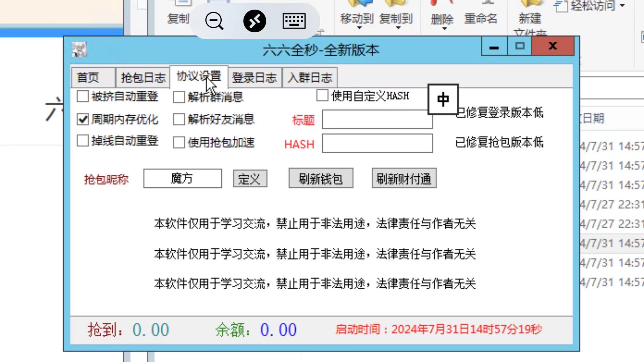Click the 刷新财付通 button
The width and height of the screenshot is (644, 362).
click(404, 178)
